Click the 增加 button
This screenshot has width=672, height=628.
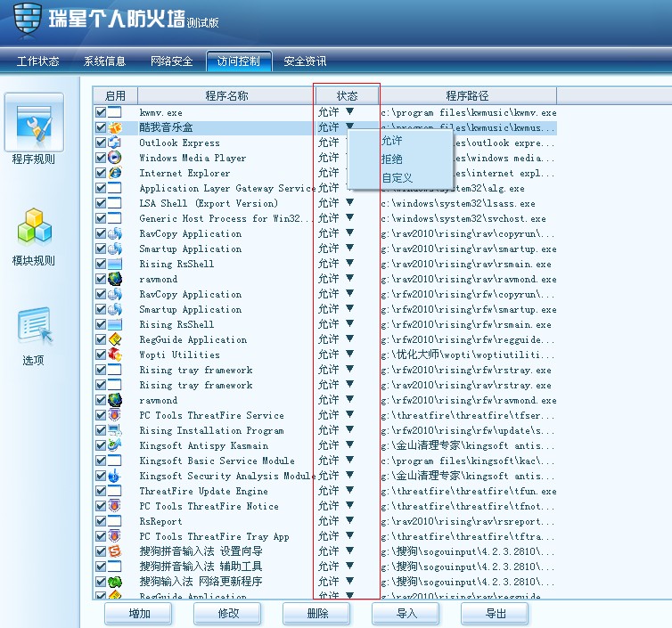[x=138, y=614]
